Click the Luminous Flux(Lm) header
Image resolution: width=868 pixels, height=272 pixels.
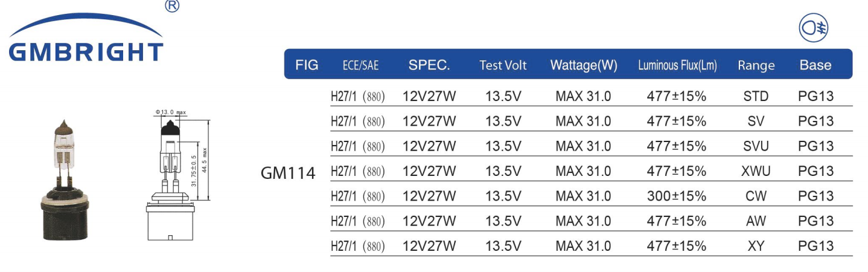(x=677, y=65)
